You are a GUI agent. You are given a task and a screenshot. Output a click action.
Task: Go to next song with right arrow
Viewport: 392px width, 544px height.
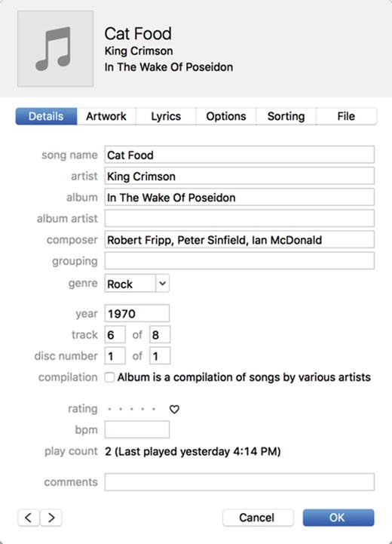coord(51,518)
